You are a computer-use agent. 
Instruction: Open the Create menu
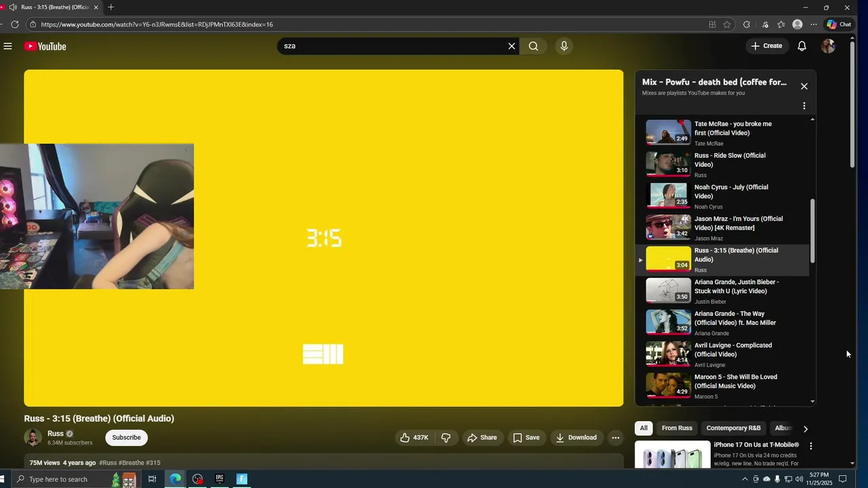(x=766, y=46)
